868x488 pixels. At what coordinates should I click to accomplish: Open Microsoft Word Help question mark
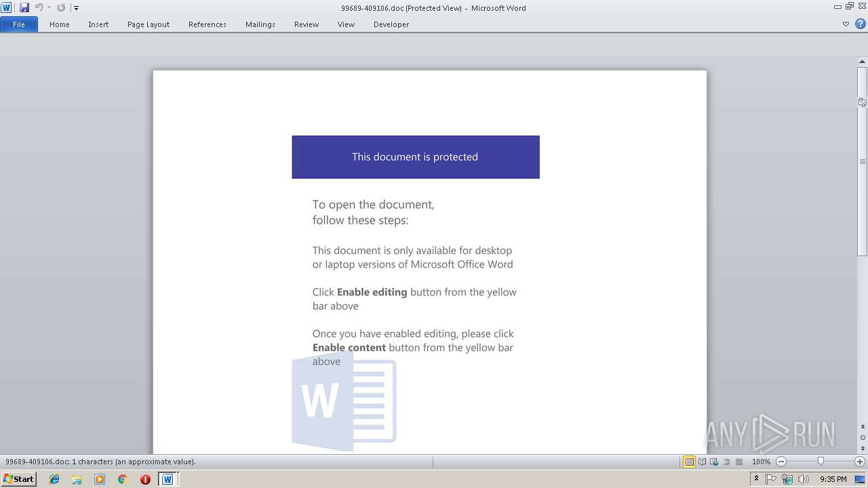pyautogui.click(x=859, y=24)
